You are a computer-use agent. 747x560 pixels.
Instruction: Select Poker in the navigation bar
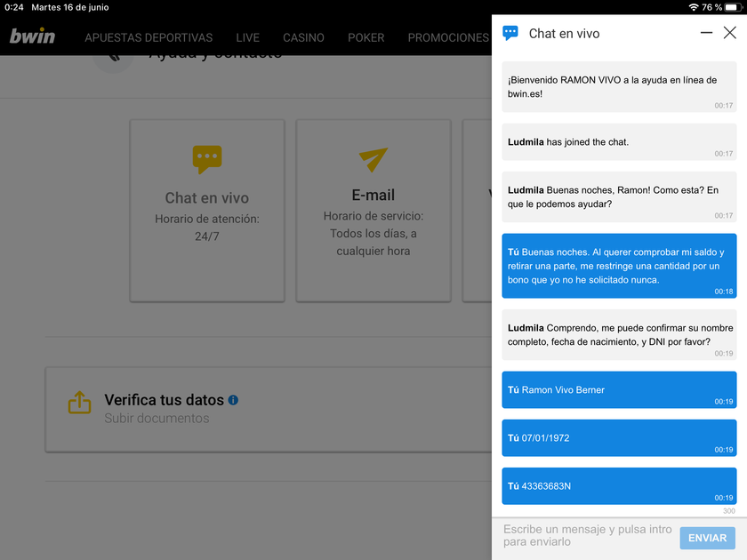click(x=365, y=37)
